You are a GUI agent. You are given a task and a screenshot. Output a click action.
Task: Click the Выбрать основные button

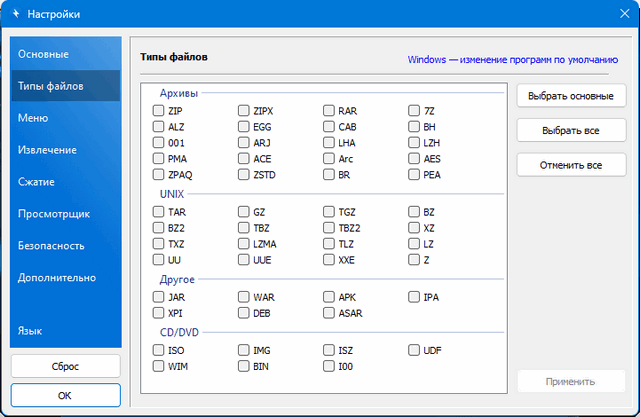(571, 96)
